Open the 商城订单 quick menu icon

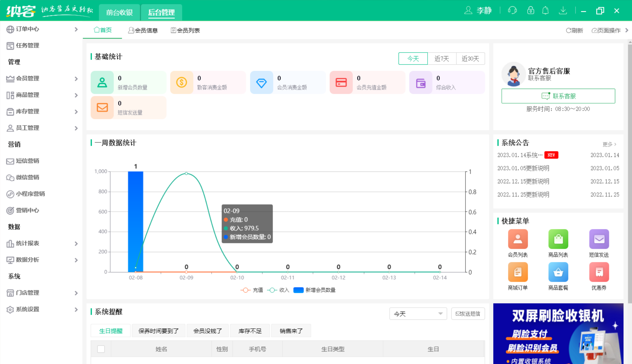[518, 272]
